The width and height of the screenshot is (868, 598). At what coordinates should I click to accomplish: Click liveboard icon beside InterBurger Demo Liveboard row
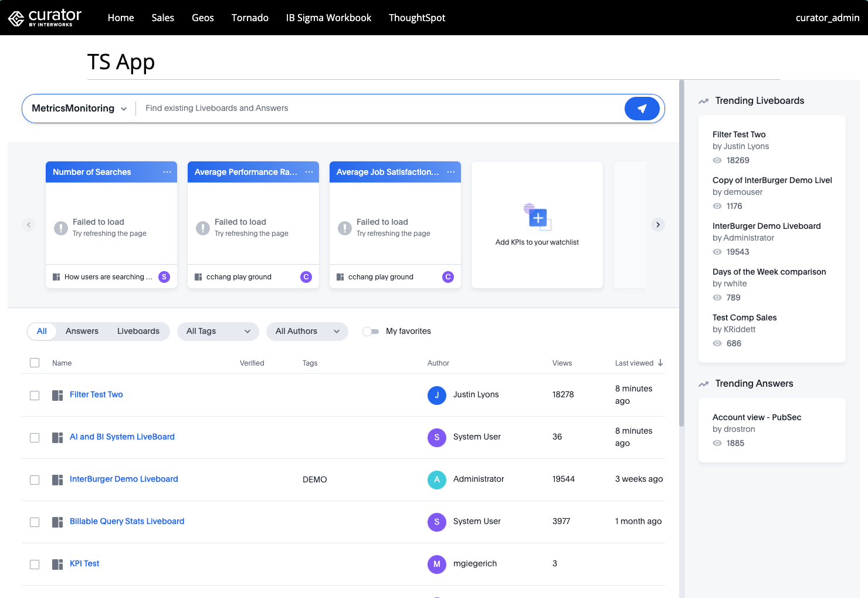pyautogui.click(x=57, y=480)
